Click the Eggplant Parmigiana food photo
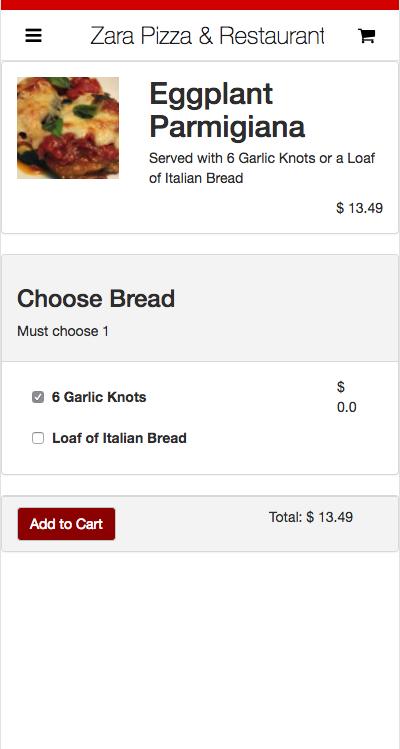Viewport: 400px width, 749px height. click(x=68, y=128)
